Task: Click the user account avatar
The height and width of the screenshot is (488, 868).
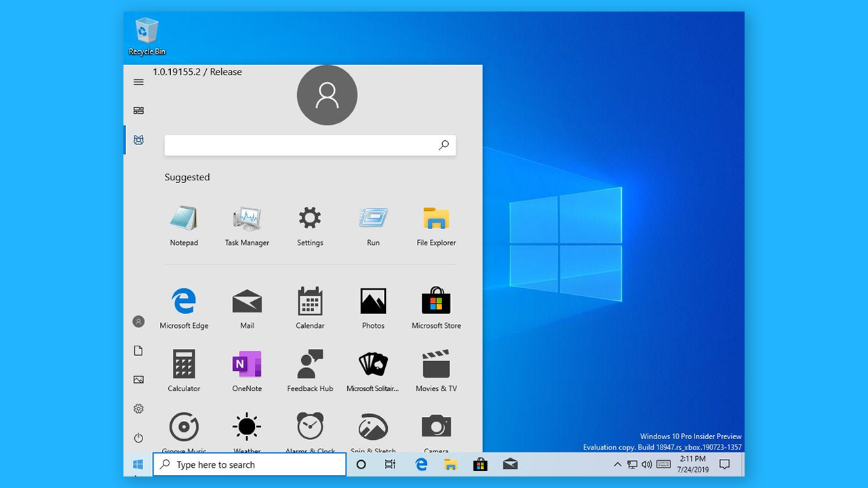Action: click(x=327, y=95)
